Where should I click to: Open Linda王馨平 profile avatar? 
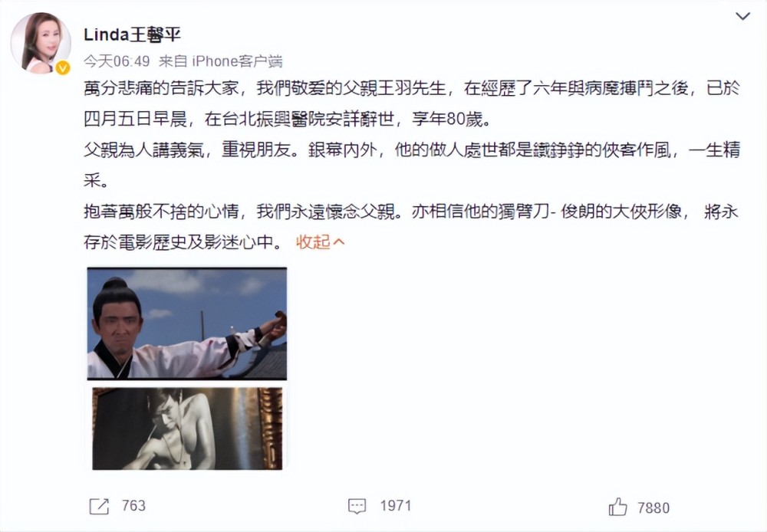[x=41, y=43]
